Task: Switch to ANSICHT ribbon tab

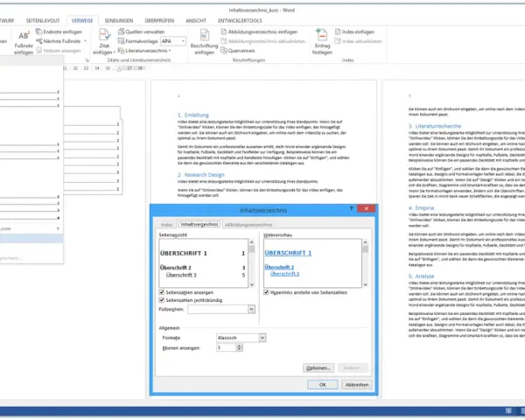Action: (x=196, y=21)
